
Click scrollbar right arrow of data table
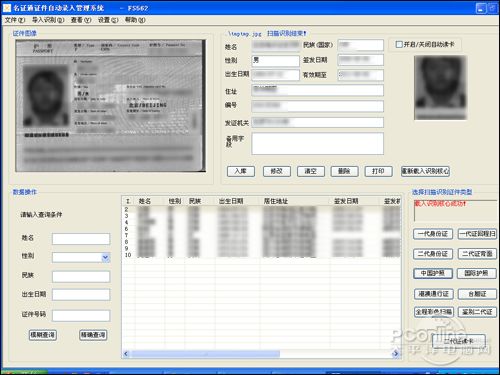(x=396, y=354)
